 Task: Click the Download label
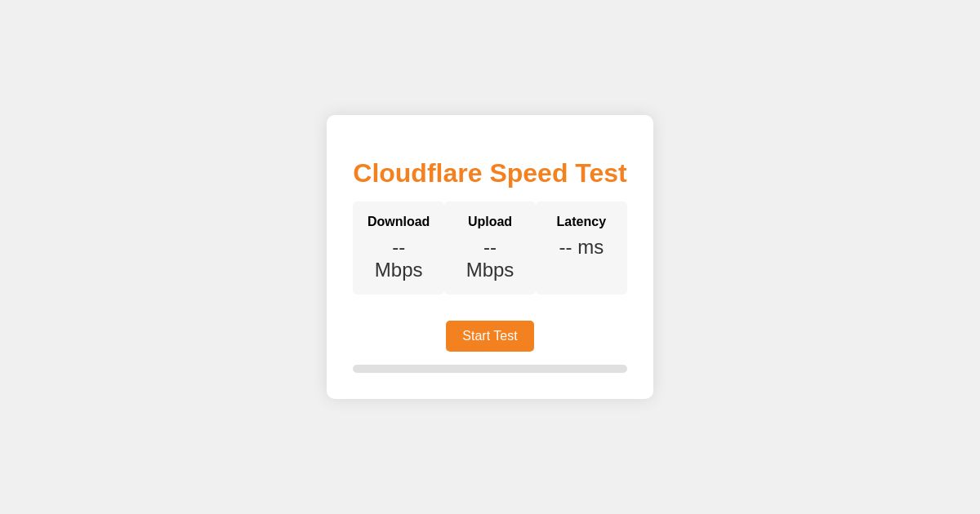click(x=399, y=221)
